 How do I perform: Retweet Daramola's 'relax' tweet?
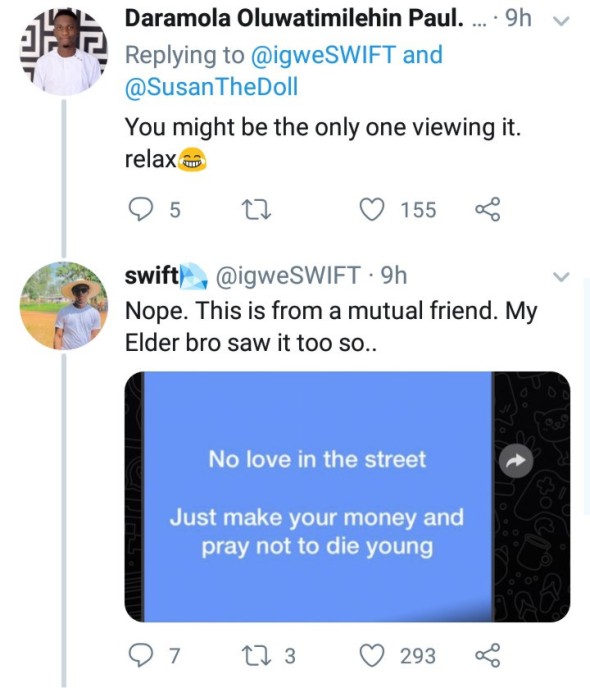(257, 210)
